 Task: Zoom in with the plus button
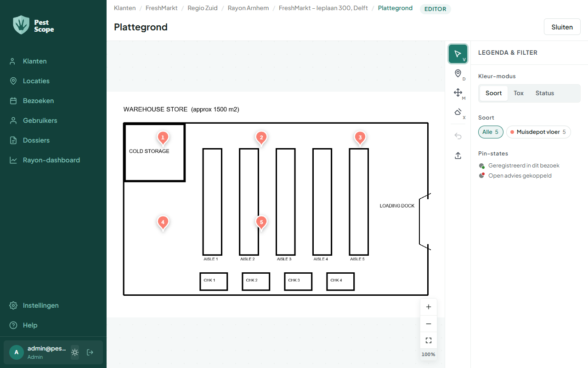(429, 307)
